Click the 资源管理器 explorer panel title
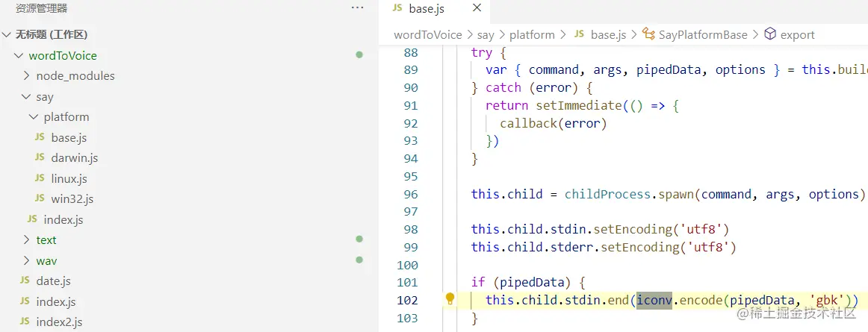Screen dimensions: 868x332 [42, 8]
